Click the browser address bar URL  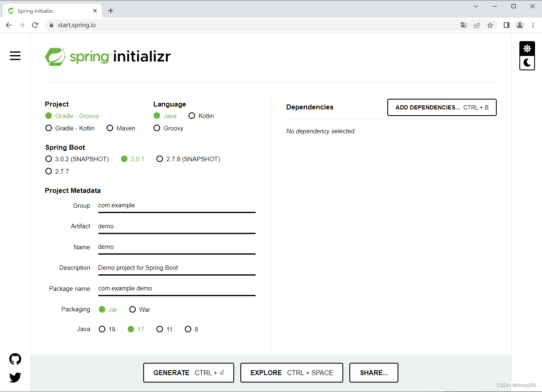point(77,25)
